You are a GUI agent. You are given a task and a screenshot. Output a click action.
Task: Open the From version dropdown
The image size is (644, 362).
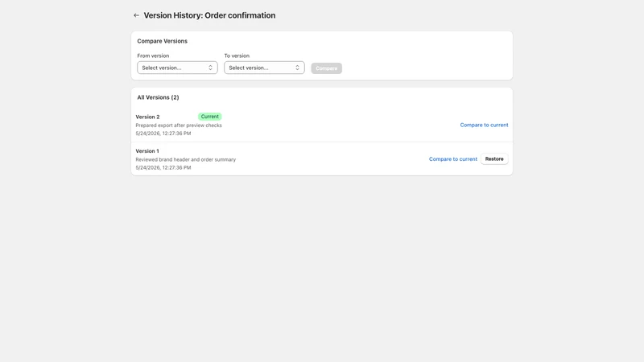tap(177, 68)
